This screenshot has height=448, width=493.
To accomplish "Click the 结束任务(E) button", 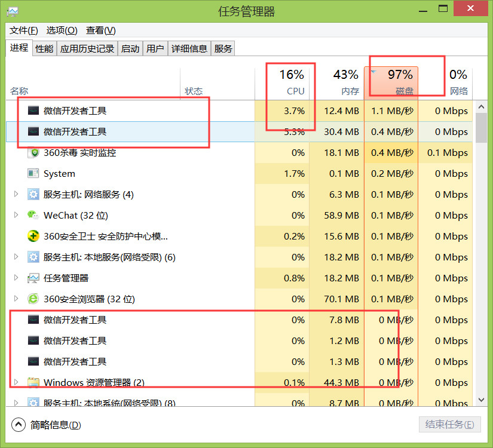I will (449, 425).
